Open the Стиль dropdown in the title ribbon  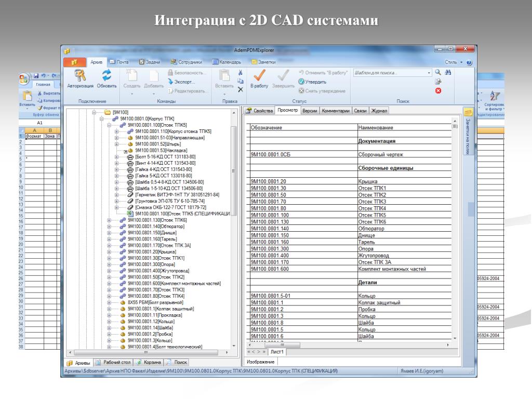point(454,62)
